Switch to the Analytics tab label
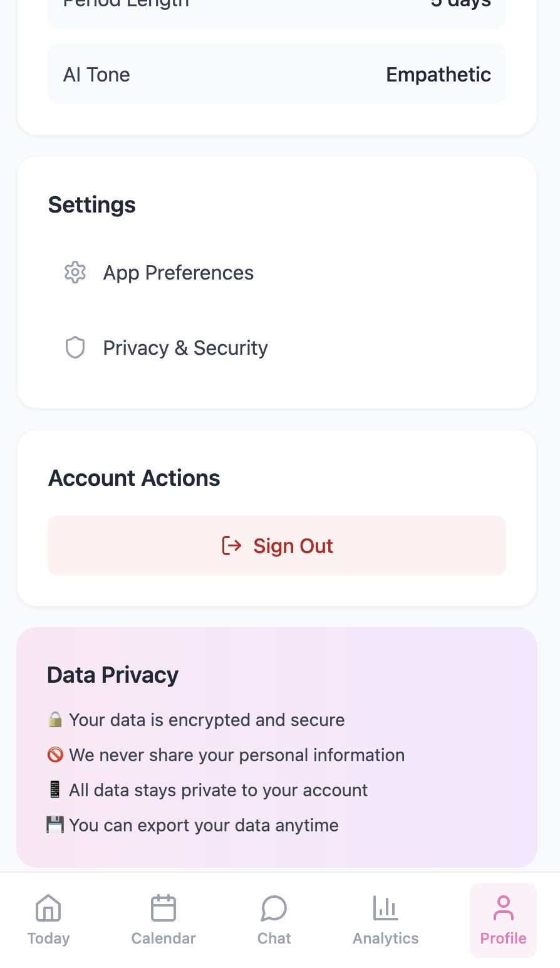This screenshot has width=560, height=968. (x=386, y=939)
